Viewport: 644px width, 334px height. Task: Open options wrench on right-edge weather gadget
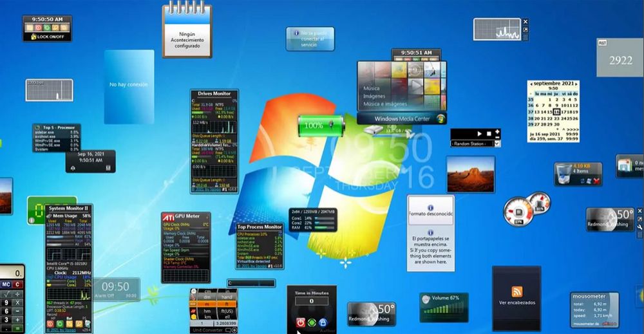click(x=640, y=227)
